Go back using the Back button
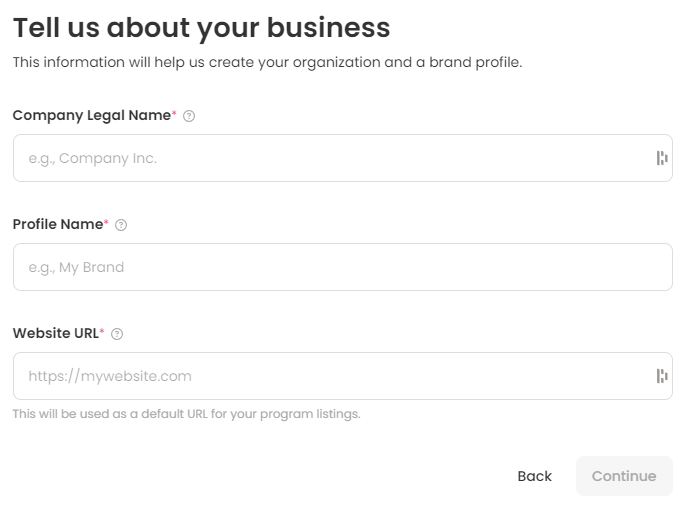Viewport: 698px width, 511px height. (534, 476)
